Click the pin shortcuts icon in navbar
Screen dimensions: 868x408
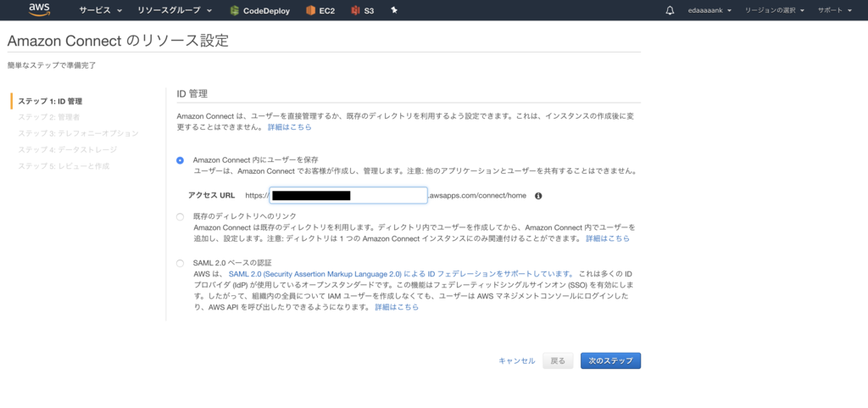394,10
